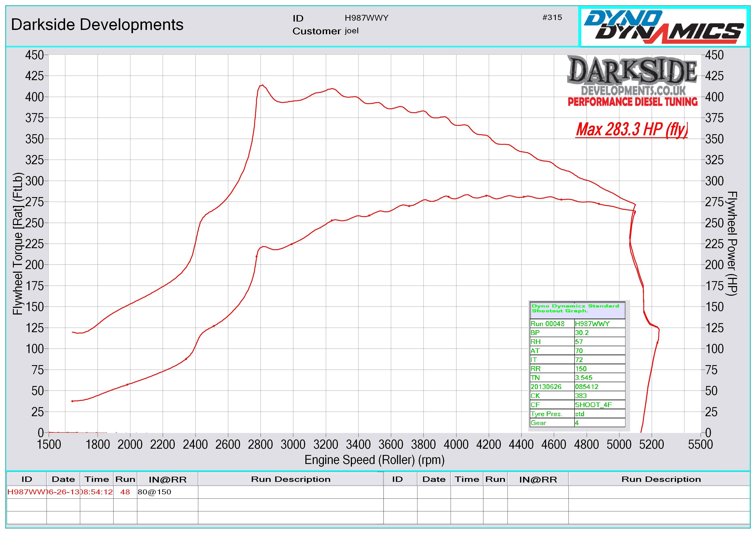The height and width of the screenshot is (534, 756).
Task: Click the IT value '72'
Action: (x=579, y=360)
